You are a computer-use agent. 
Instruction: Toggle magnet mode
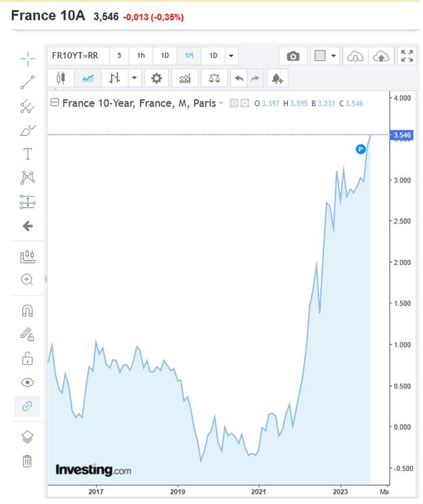(x=27, y=311)
